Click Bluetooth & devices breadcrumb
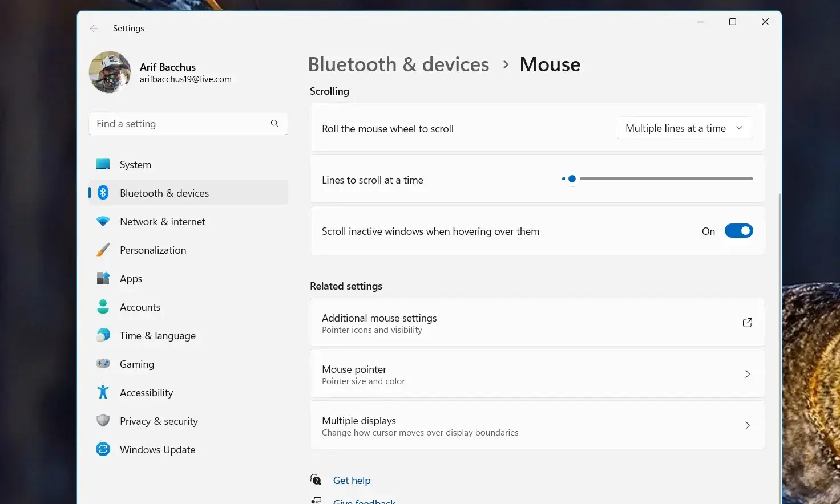This screenshot has height=504, width=840. (x=398, y=64)
